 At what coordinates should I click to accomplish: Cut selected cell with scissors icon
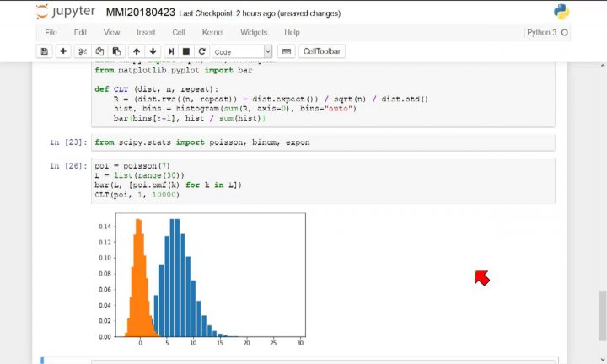(x=82, y=51)
